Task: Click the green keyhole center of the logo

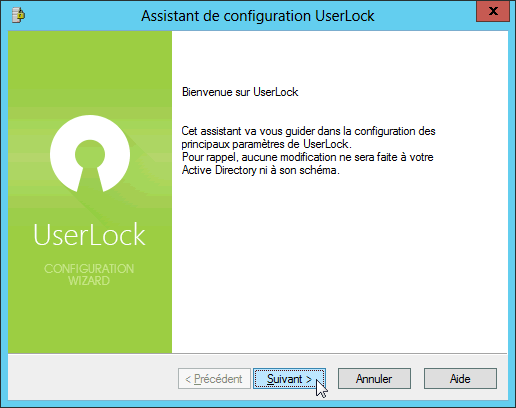Action: [x=90, y=157]
